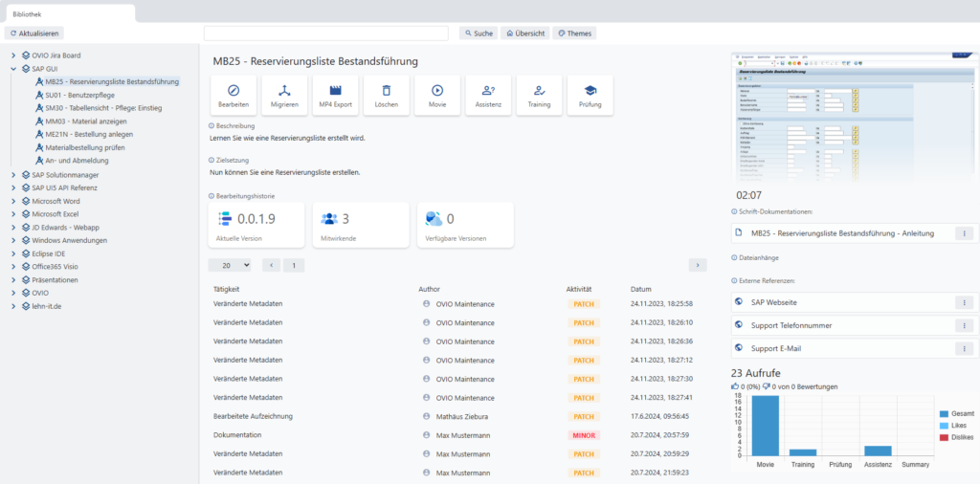This screenshot has width=980, height=484.
Task: Click info icon beside Schritt-Dokumentationen
Action: tap(734, 212)
